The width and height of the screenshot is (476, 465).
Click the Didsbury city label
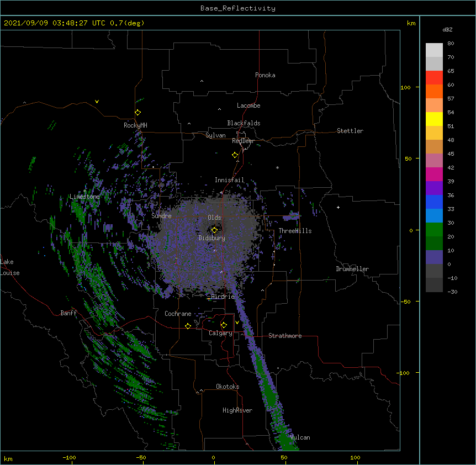pos(212,238)
